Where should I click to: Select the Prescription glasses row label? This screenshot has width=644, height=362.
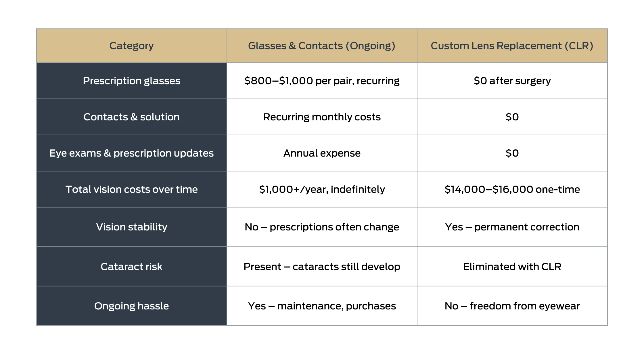tap(131, 81)
